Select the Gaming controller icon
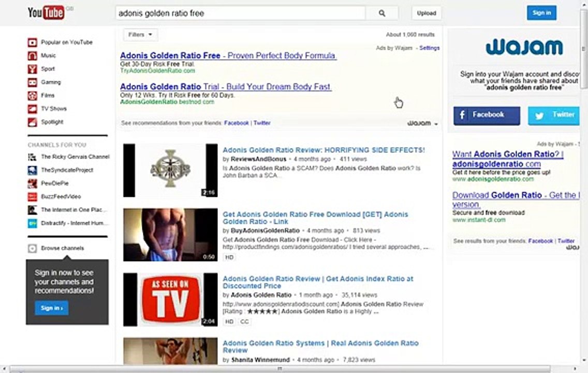This screenshot has width=588, height=373. click(32, 82)
